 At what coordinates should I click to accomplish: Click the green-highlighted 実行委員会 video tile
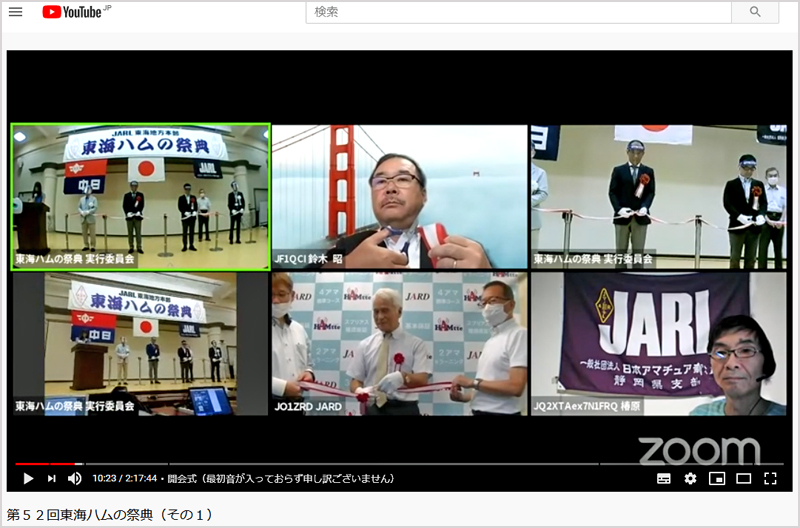pos(141,196)
